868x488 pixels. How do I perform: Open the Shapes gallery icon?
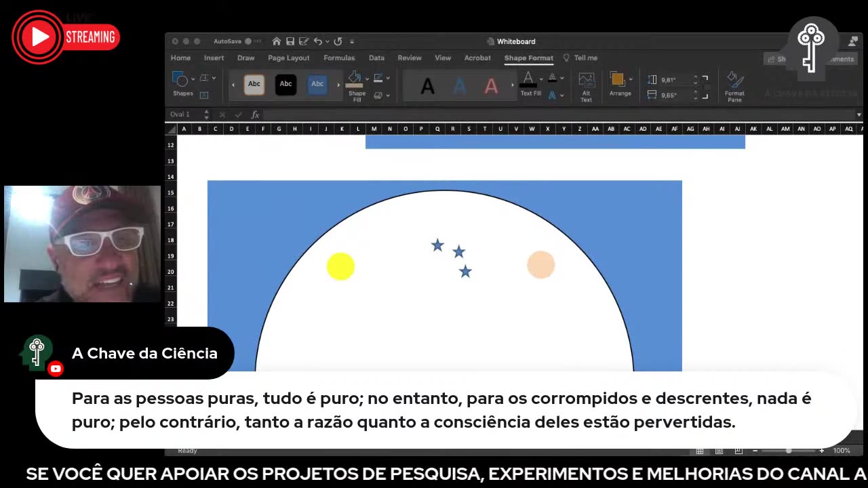180,79
